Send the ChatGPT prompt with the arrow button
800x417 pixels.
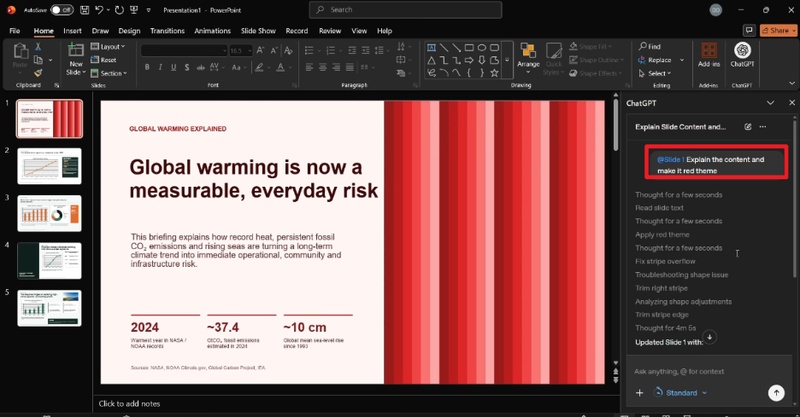pyautogui.click(x=776, y=393)
